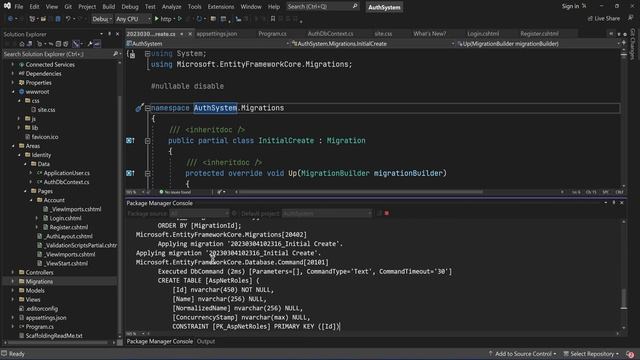This screenshot has height=360, width=640.
Task: Open the Extensions menu
Action: (x=221, y=7)
